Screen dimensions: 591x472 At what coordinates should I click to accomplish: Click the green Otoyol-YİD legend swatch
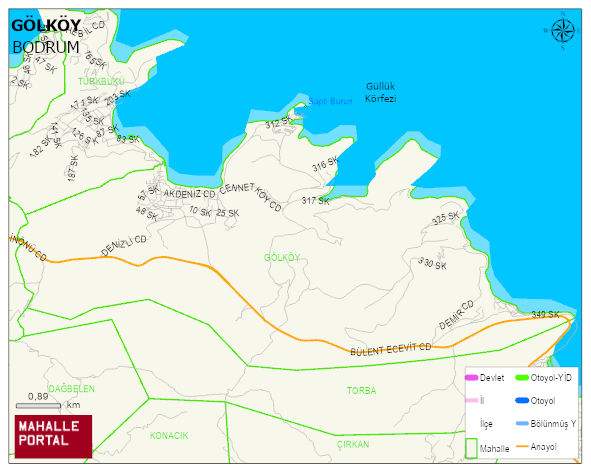pyautogui.click(x=522, y=377)
